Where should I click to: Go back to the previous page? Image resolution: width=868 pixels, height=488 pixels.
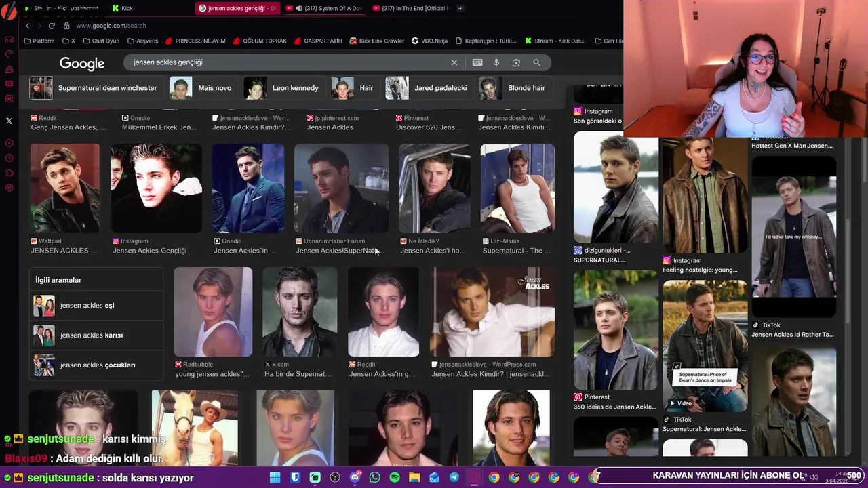coord(27,26)
